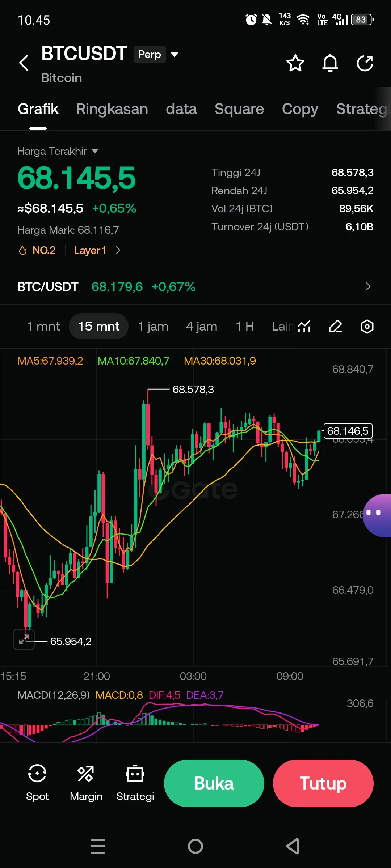Switch to the Square tab
Image resolution: width=391 pixels, height=868 pixels.
(x=239, y=109)
